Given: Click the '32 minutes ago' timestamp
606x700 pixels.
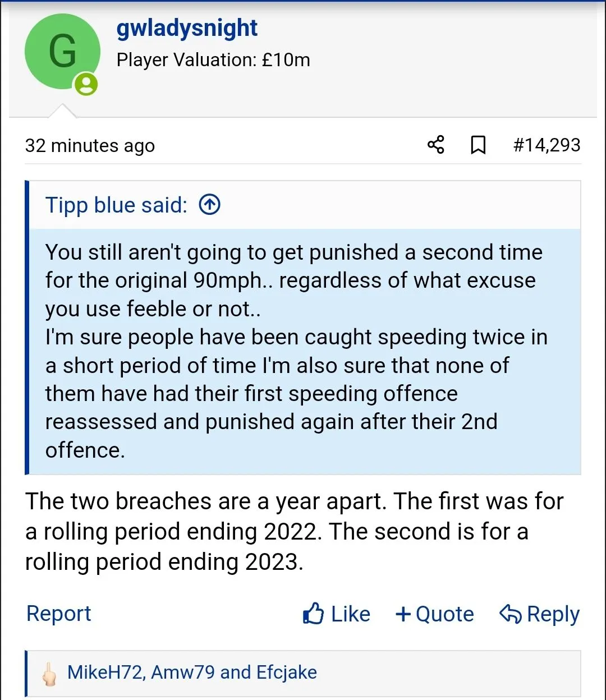Looking at the screenshot, I should 90,146.
